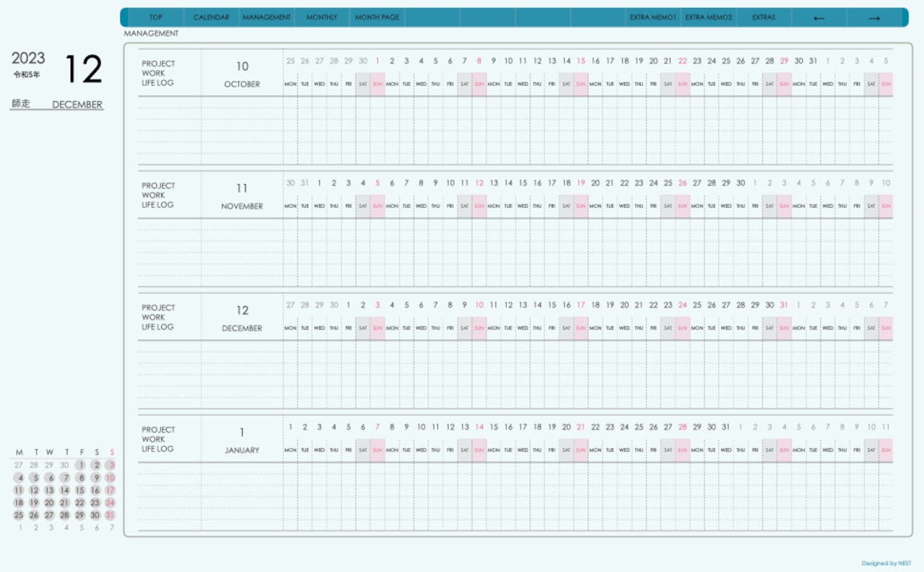Open the TOP tab
924x572 pixels.
156,17
